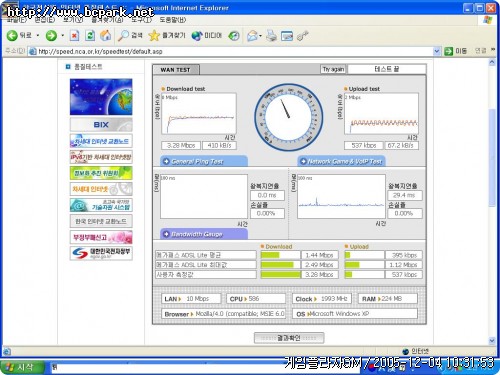The height and width of the screenshot is (375, 500).
Task: Click the IPv6 next-generation internet banner
Action: click(x=101, y=157)
